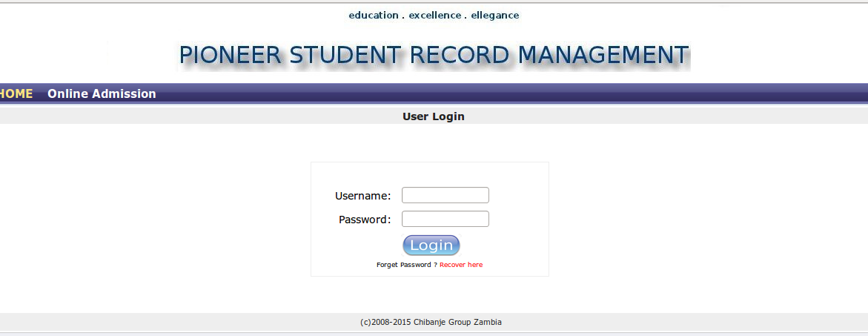Go to Online Admission page

[x=102, y=93]
